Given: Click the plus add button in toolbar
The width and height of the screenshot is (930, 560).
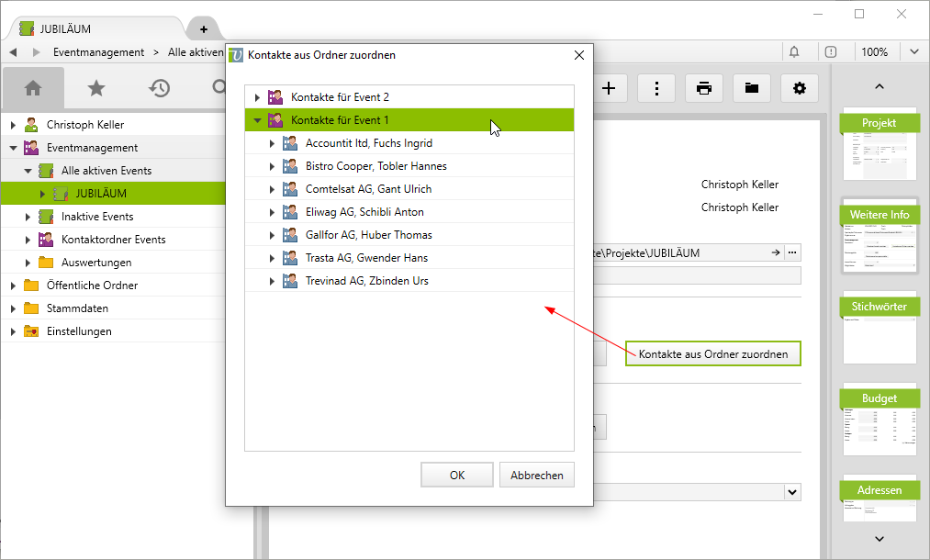Looking at the screenshot, I should pyautogui.click(x=609, y=88).
